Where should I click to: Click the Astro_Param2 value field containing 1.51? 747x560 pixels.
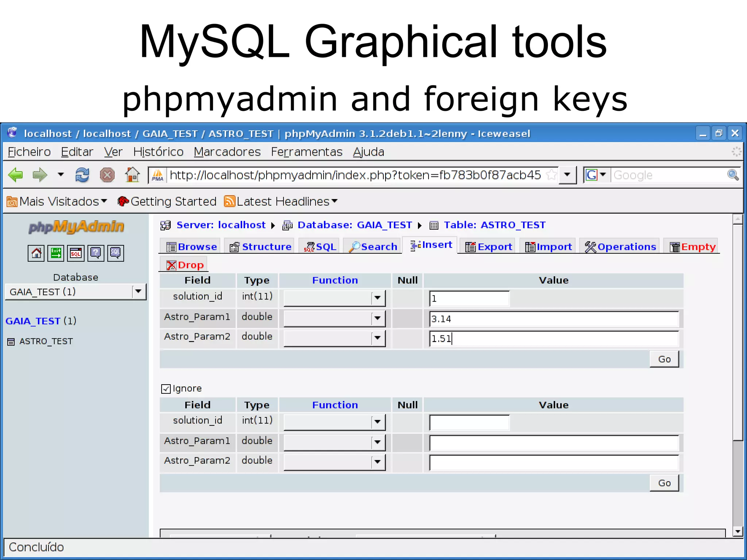[554, 339]
